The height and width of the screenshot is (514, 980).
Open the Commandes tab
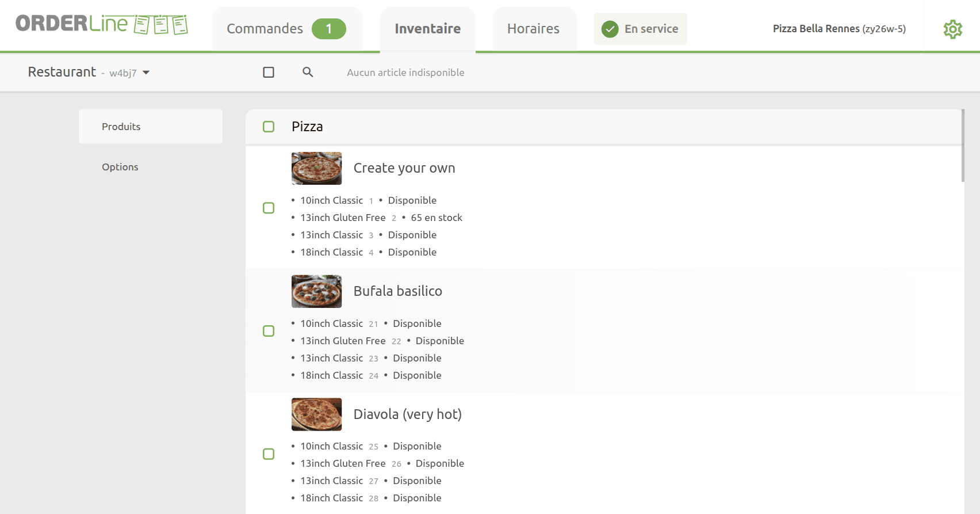[x=265, y=29]
